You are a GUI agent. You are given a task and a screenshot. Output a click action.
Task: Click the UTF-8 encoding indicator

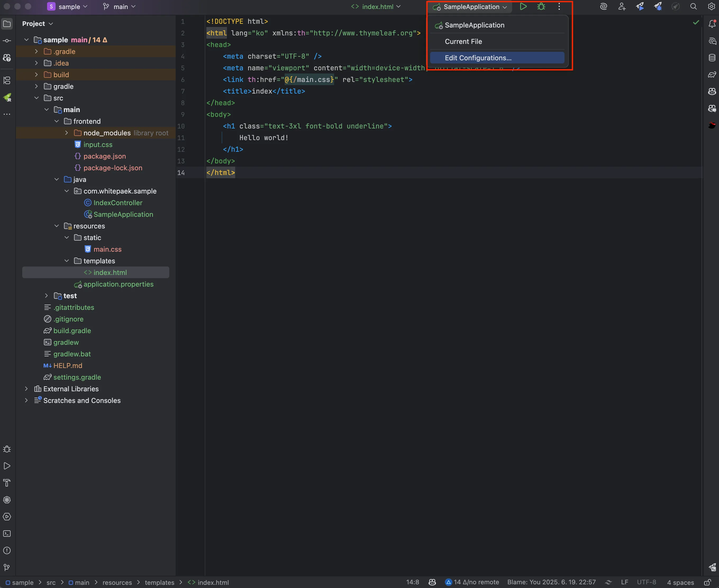(647, 582)
